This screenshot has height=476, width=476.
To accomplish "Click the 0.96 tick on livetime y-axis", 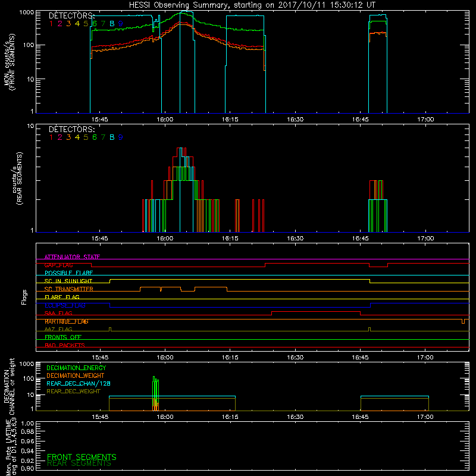I will point(27,441).
